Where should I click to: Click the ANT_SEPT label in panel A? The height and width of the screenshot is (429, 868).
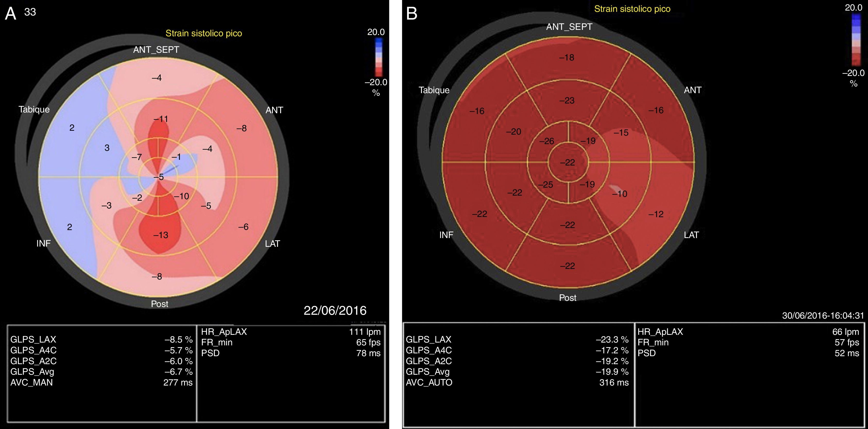pyautogui.click(x=156, y=49)
